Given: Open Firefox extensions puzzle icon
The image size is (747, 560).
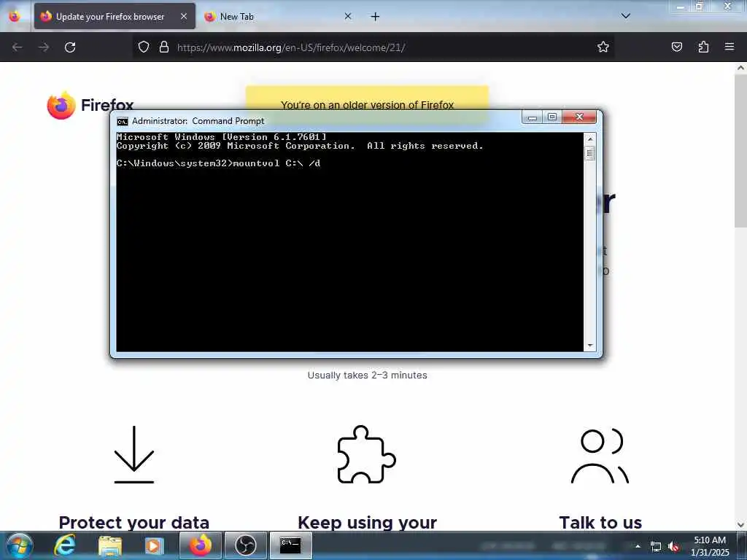Looking at the screenshot, I should click(703, 47).
